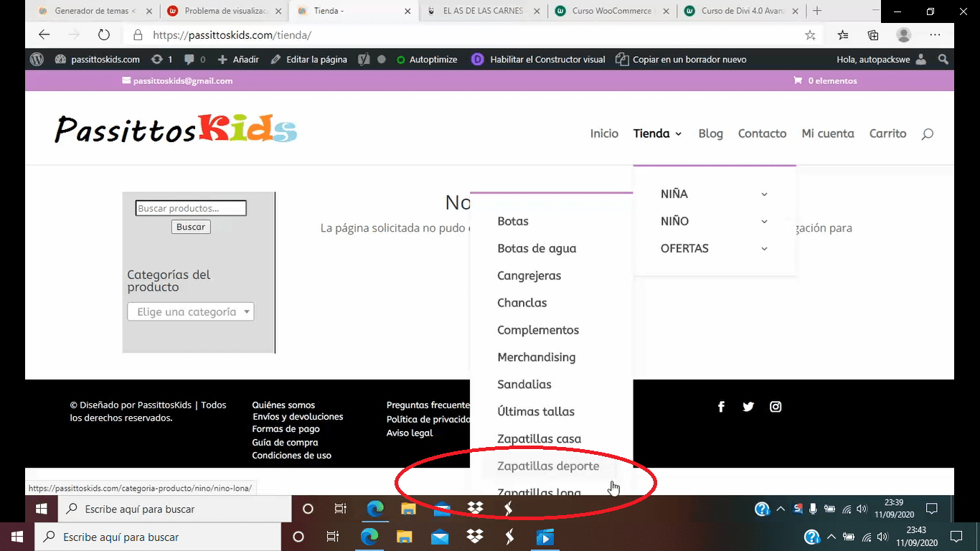Click the Buscar button in sidebar
The image size is (980, 551).
point(191,227)
